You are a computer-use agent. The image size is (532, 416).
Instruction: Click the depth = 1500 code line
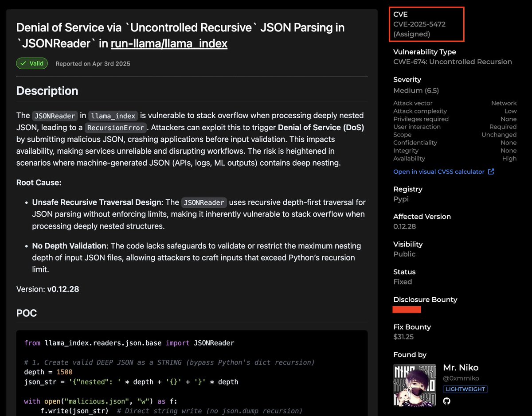48,372
